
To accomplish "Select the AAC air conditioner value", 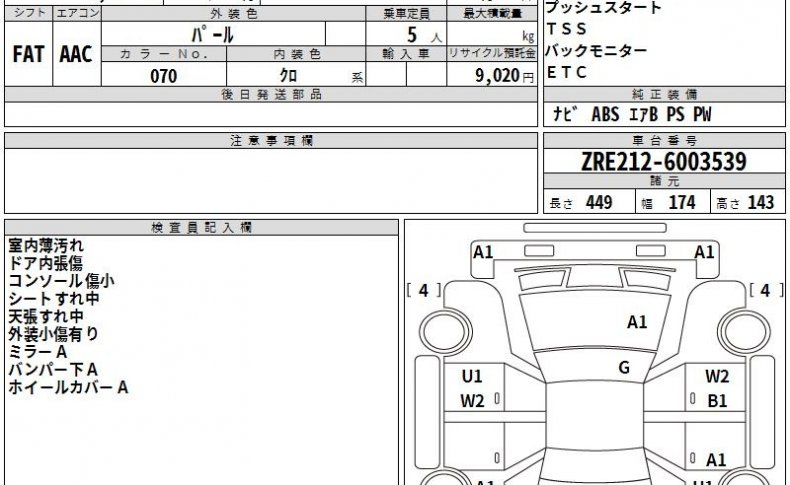I will 76,54.
